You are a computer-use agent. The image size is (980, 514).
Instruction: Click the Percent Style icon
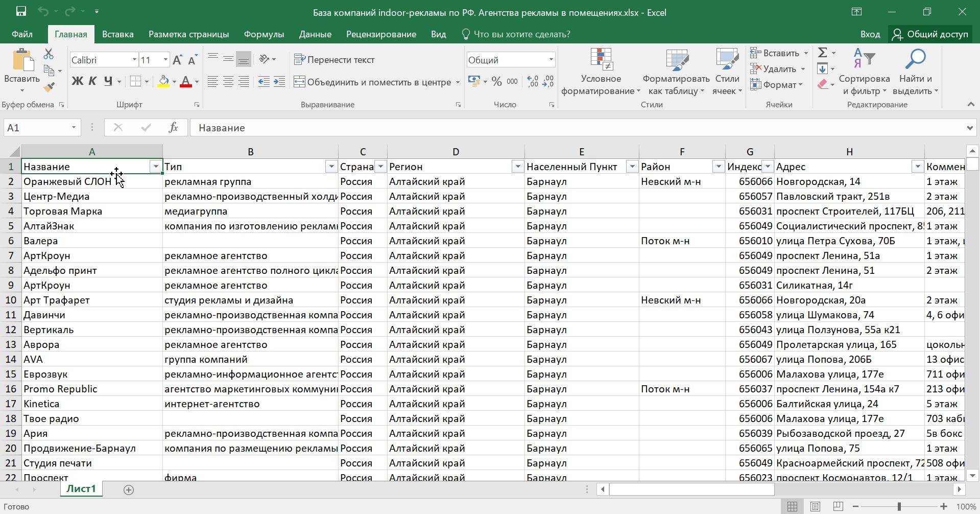[x=496, y=82]
